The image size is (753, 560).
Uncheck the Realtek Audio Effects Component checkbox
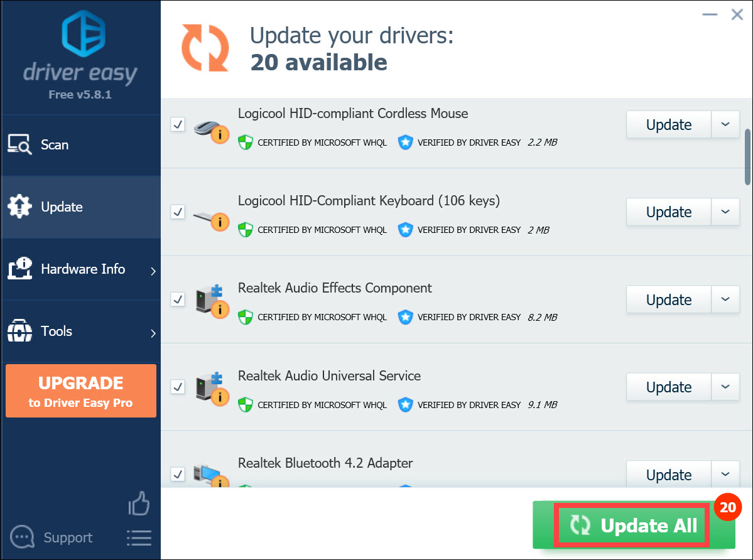(178, 299)
